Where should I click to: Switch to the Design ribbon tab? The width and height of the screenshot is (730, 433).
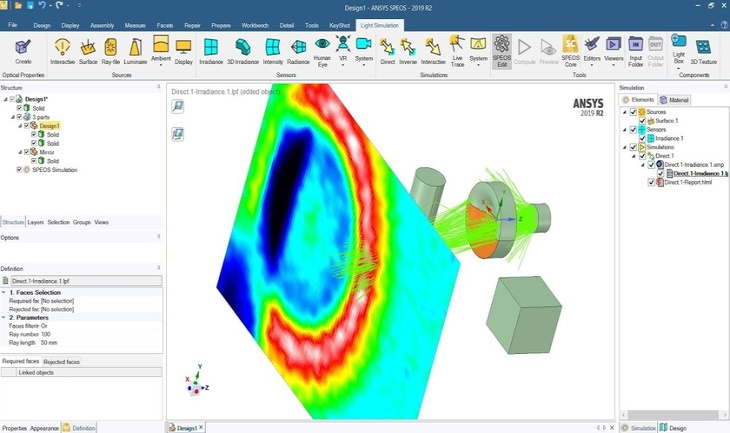[42, 26]
